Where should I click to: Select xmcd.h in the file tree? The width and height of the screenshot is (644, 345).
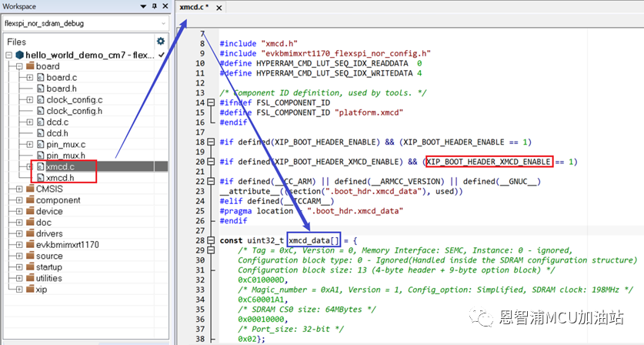(x=60, y=178)
